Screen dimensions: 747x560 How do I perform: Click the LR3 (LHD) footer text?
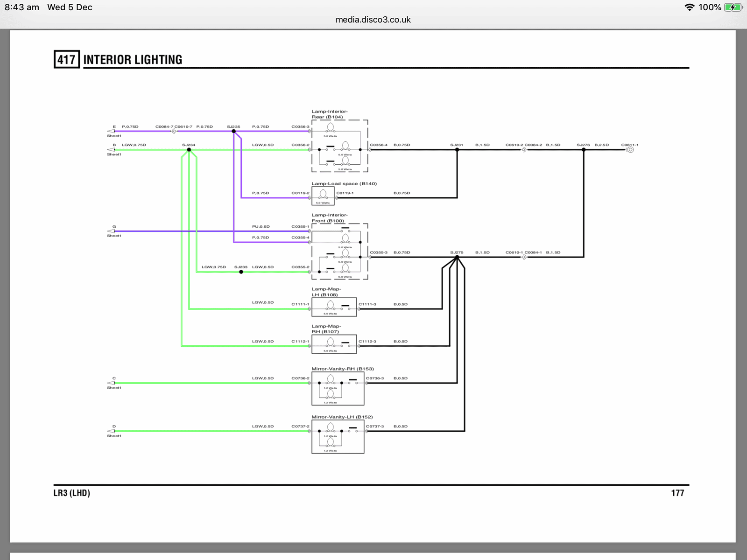click(x=71, y=493)
